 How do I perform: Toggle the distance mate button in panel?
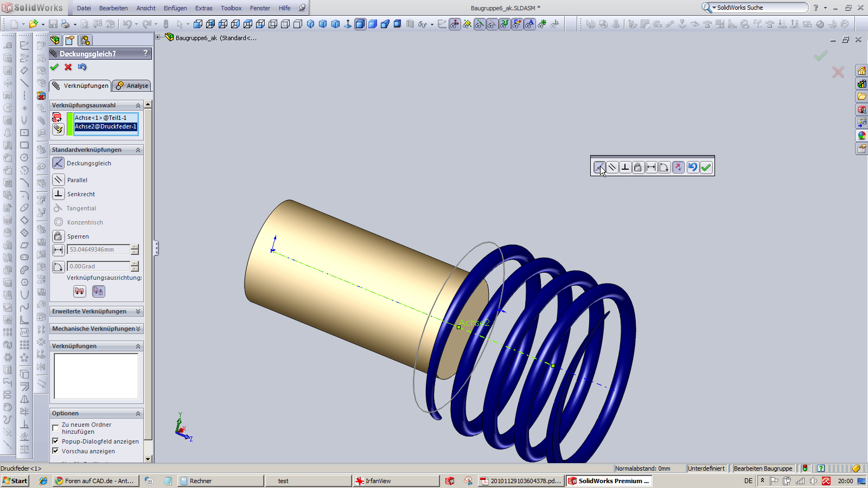(x=58, y=250)
